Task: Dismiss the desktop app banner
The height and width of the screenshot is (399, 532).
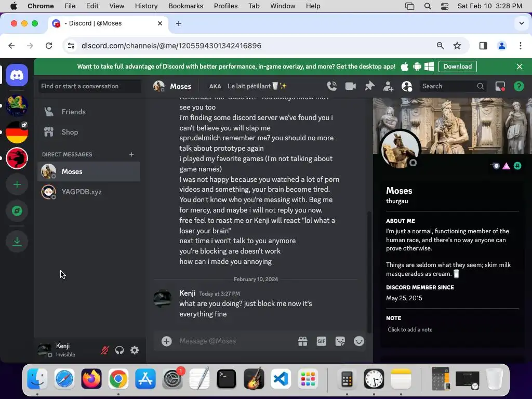Action: (x=520, y=66)
